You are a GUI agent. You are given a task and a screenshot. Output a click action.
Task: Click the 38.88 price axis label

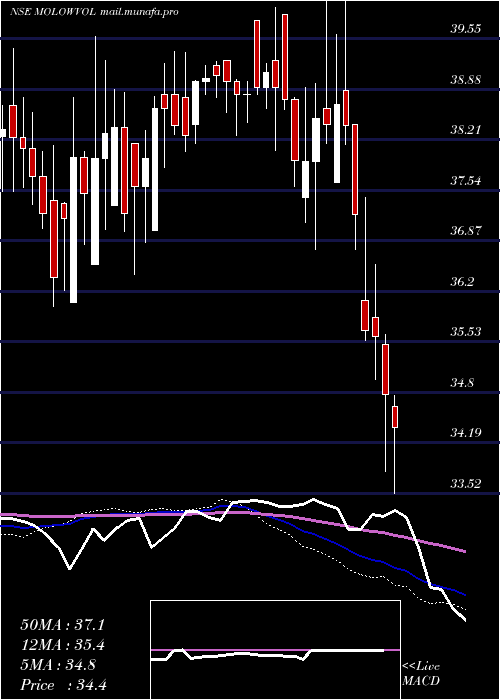tap(466, 80)
